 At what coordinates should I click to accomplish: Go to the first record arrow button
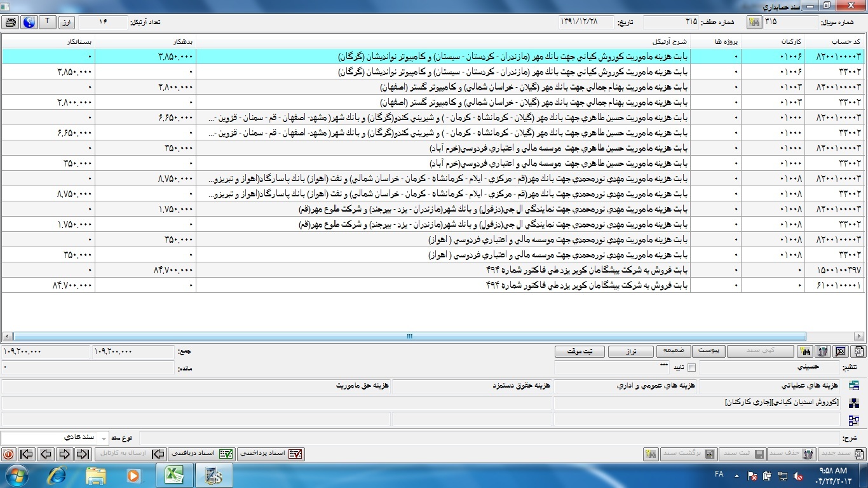tap(27, 454)
